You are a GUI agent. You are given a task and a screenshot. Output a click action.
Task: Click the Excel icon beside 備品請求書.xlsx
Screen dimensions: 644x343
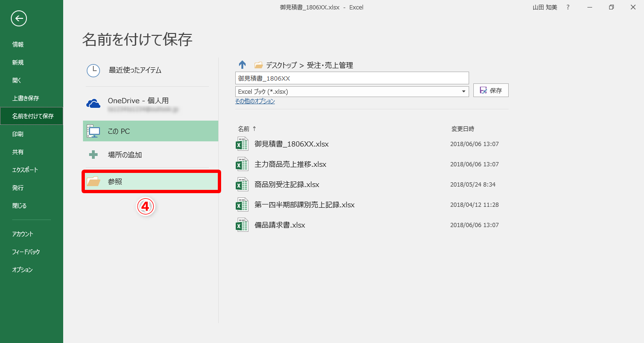tap(242, 225)
